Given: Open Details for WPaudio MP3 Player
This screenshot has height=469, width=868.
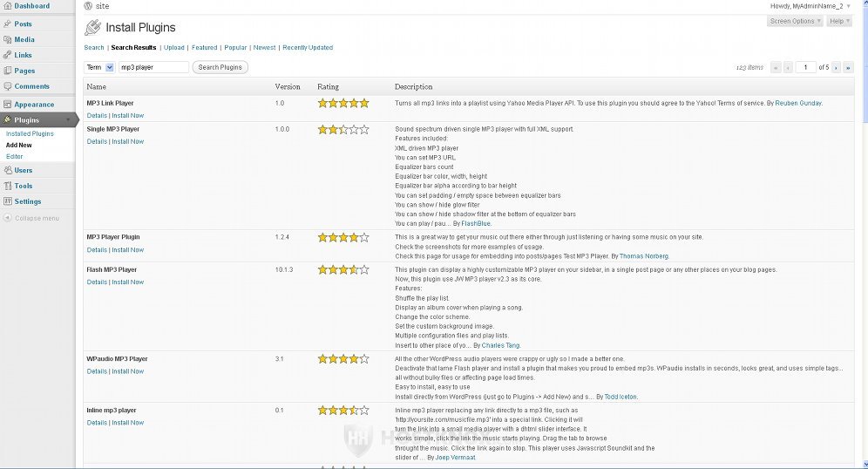Looking at the screenshot, I should pyautogui.click(x=97, y=371).
